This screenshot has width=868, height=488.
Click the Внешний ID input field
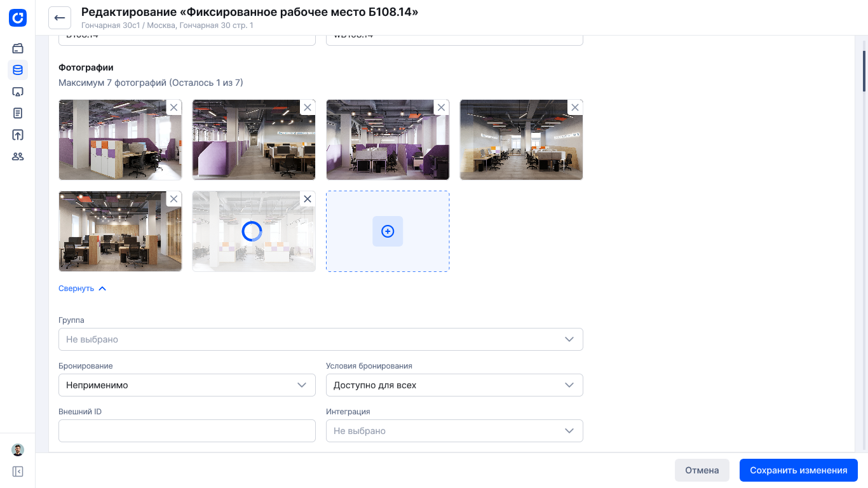(187, 431)
